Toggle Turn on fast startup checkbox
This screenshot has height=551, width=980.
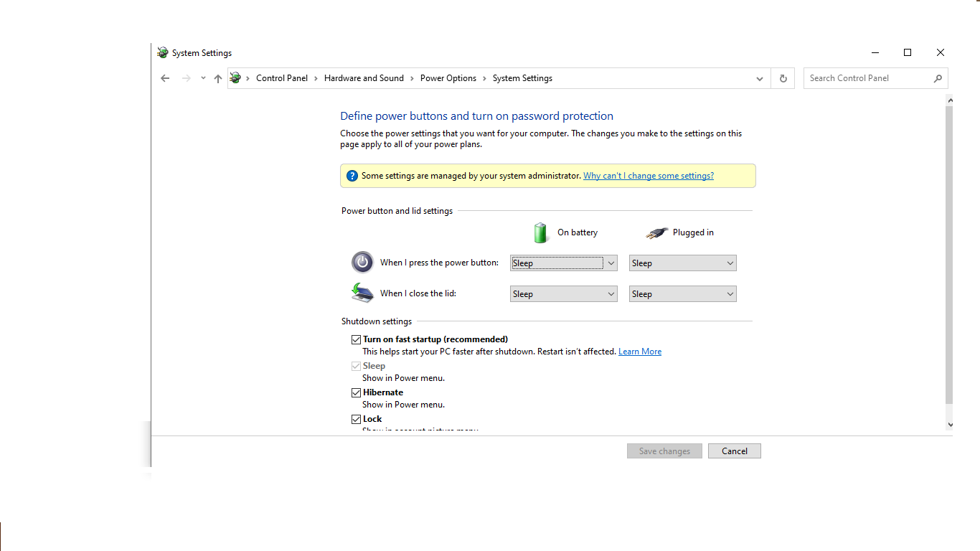[356, 339]
